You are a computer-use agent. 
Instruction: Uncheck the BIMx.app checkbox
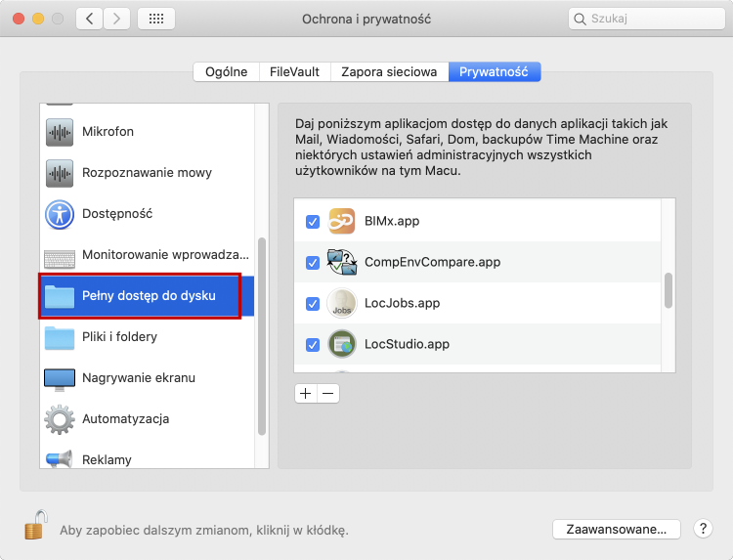pos(313,221)
